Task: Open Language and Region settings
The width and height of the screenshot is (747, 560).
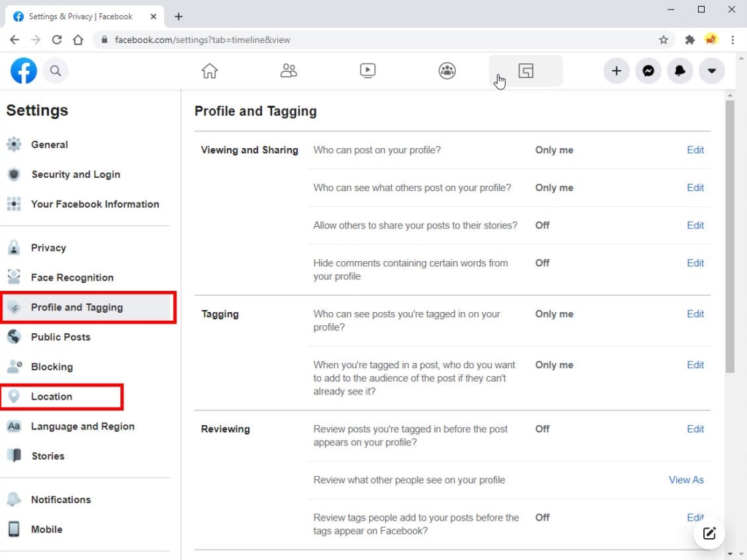Action: (82, 427)
